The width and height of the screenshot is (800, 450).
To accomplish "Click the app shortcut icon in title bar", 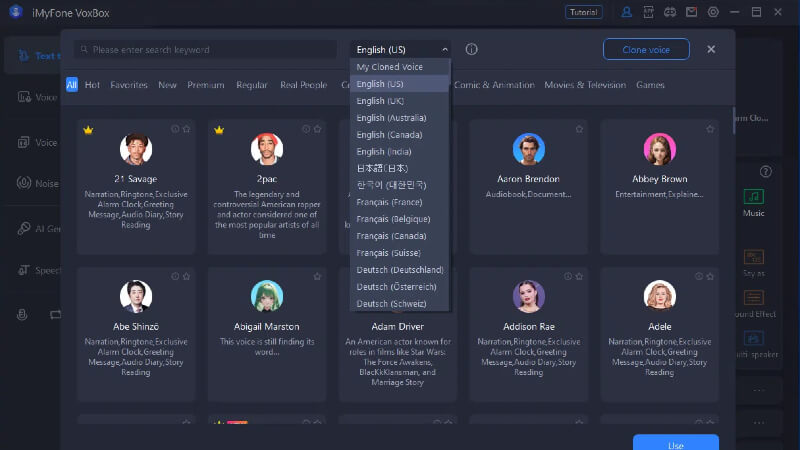I will [648, 12].
